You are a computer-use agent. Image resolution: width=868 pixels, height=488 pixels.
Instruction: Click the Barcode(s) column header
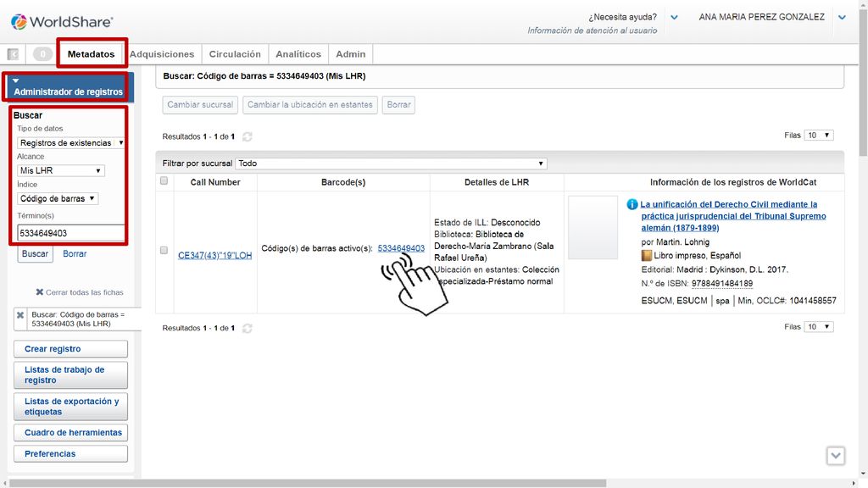pyautogui.click(x=343, y=182)
